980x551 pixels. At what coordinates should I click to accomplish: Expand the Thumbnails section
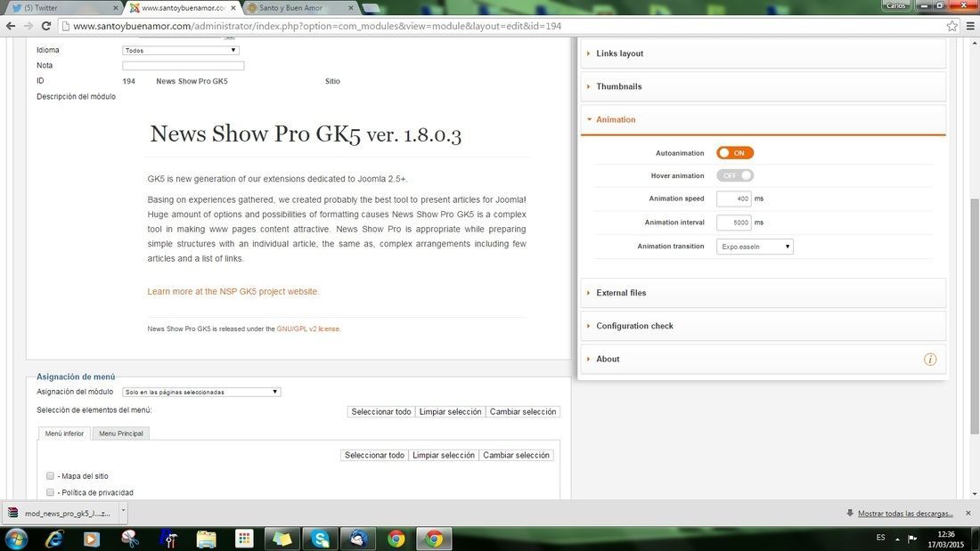pyautogui.click(x=764, y=87)
